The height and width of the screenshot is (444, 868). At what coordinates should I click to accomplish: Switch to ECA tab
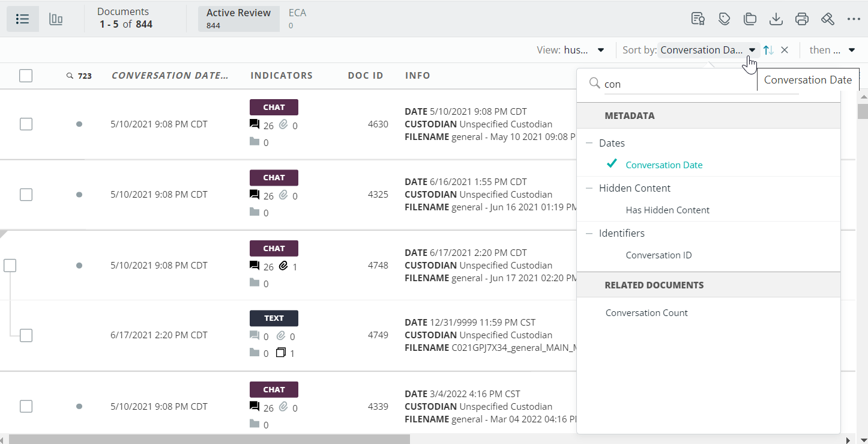click(x=297, y=19)
